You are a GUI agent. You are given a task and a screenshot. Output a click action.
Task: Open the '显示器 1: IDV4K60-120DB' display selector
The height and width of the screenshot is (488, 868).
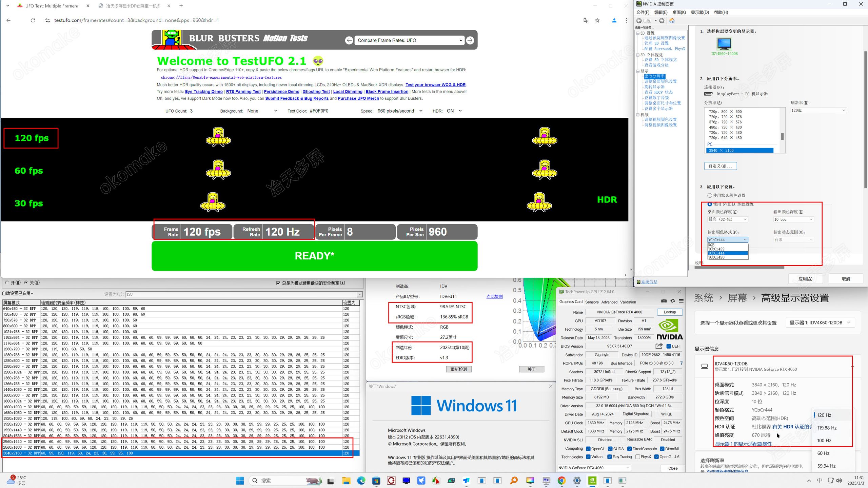point(820,323)
